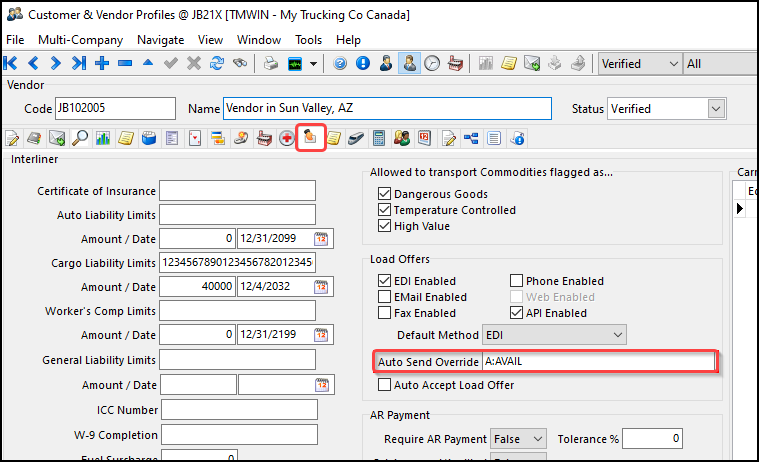Expand the Status dropdown
This screenshot has width=759, height=462.
point(716,108)
